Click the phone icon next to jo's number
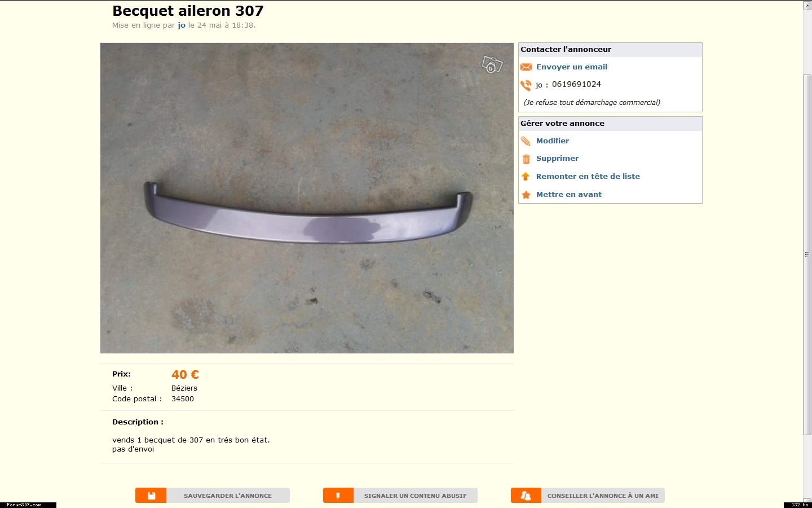 [x=526, y=85]
